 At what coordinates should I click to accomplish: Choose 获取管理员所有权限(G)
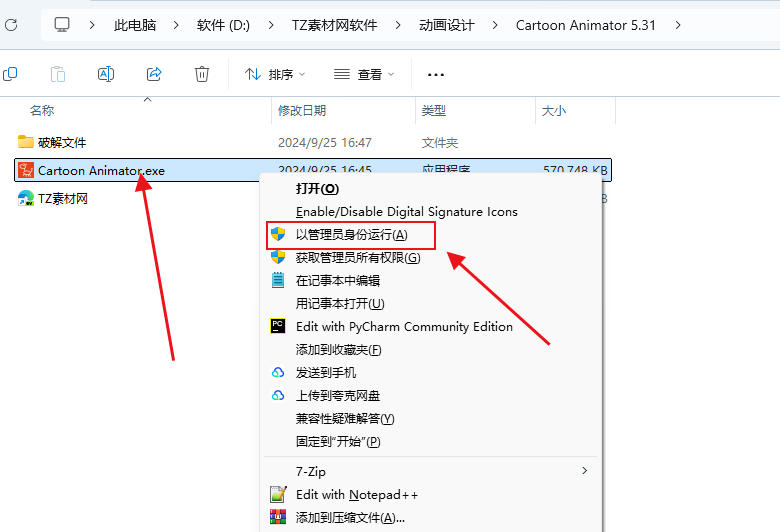pyautogui.click(x=358, y=257)
